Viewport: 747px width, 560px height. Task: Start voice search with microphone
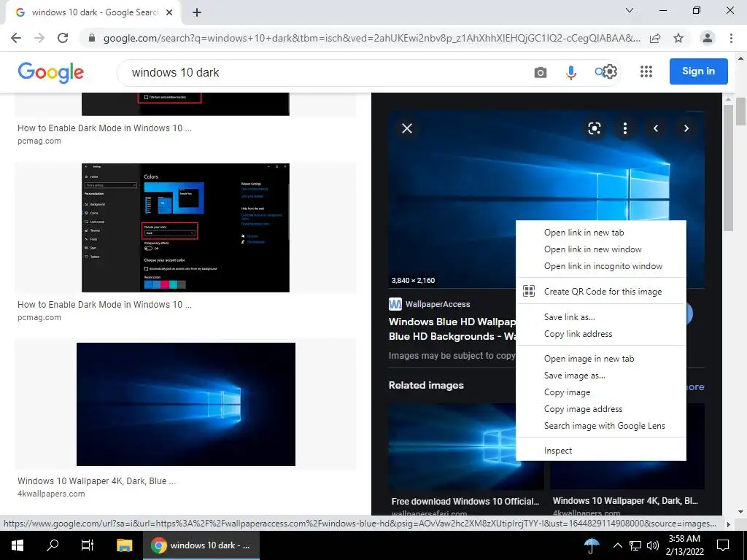pyautogui.click(x=570, y=72)
